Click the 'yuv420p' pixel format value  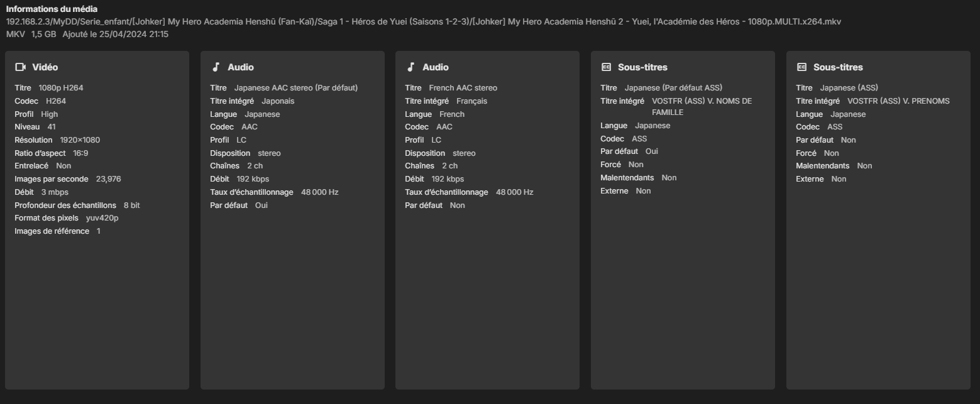[102, 218]
